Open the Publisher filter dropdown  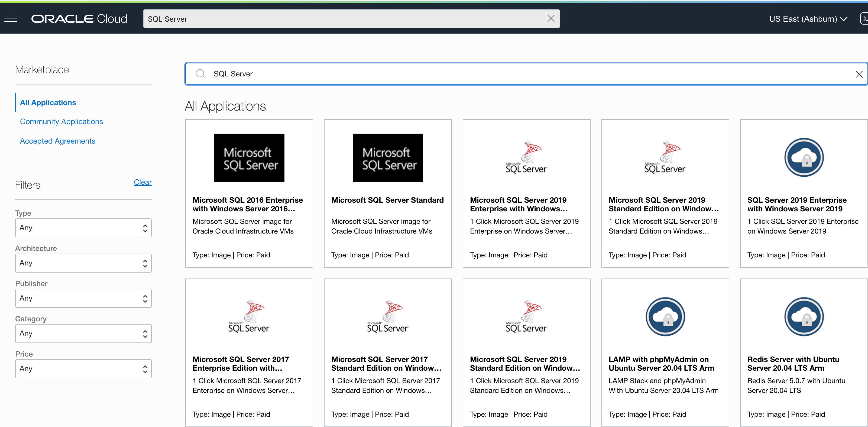tap(83, 298)
